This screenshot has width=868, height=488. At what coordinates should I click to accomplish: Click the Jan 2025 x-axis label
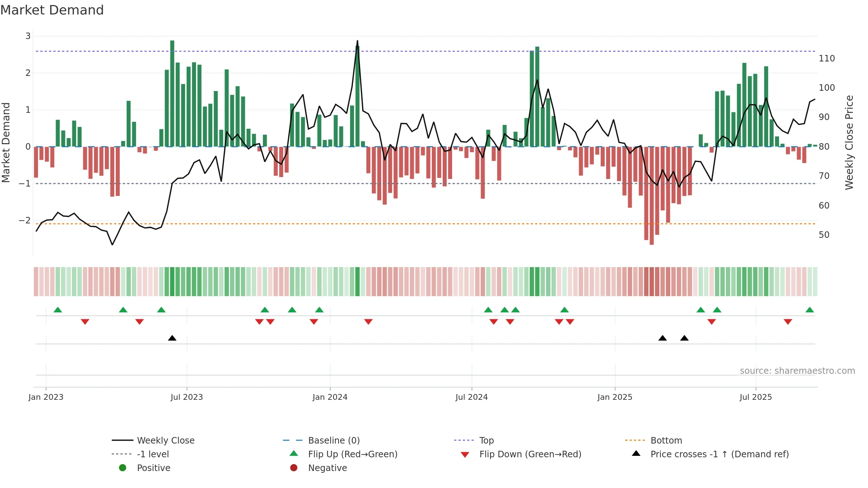tap(615, 397)
